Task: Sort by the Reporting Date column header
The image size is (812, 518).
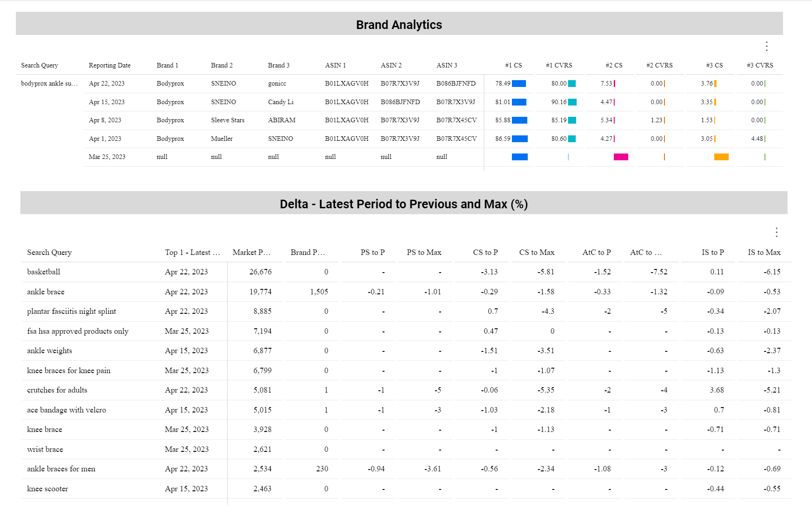Action: tap(110, 65)
